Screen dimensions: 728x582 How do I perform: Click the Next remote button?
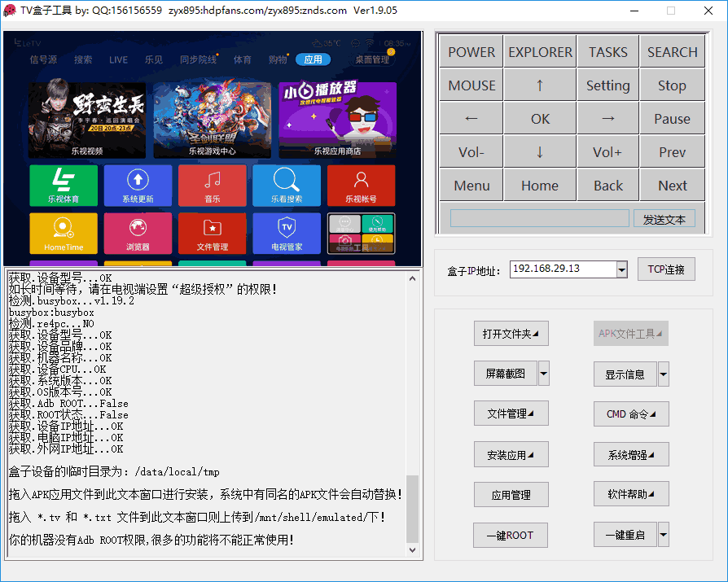(673, 186)
